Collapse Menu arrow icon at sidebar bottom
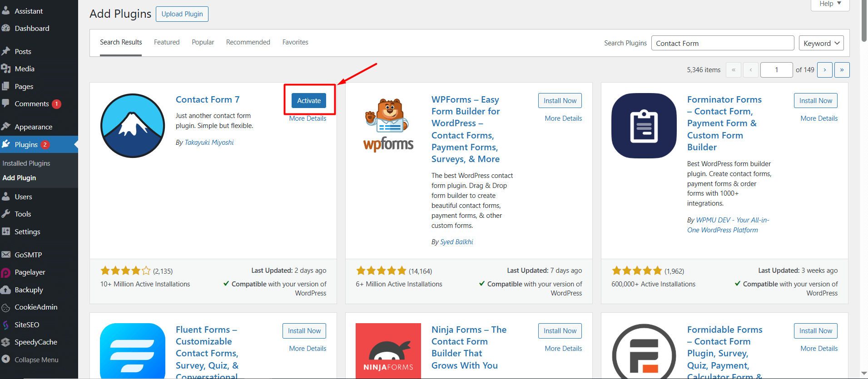 point(6,359)
